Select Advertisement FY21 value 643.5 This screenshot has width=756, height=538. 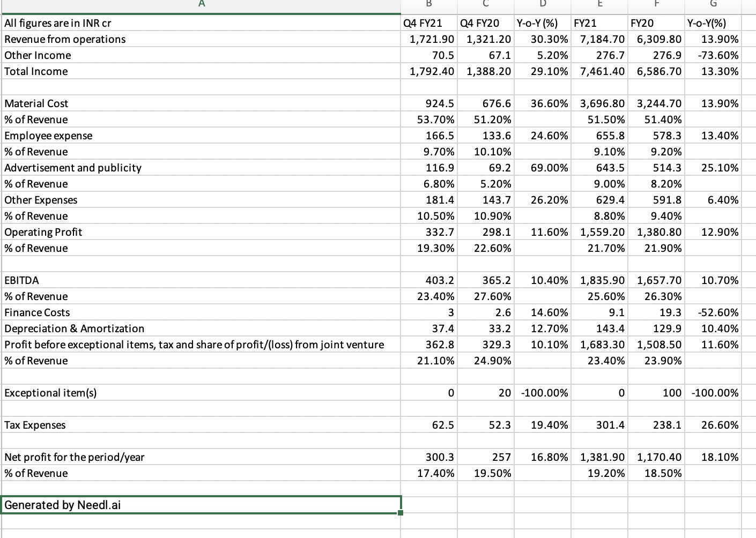tap(599, 168)
